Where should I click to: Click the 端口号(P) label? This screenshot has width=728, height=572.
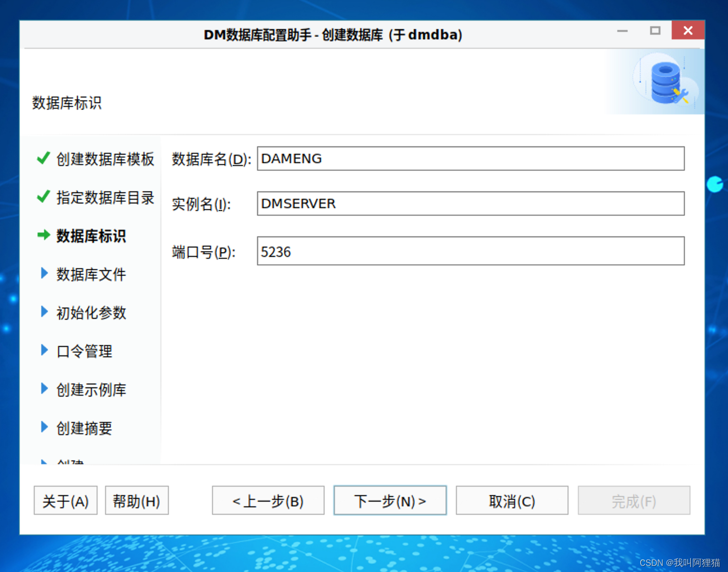(x=204, y=252)
